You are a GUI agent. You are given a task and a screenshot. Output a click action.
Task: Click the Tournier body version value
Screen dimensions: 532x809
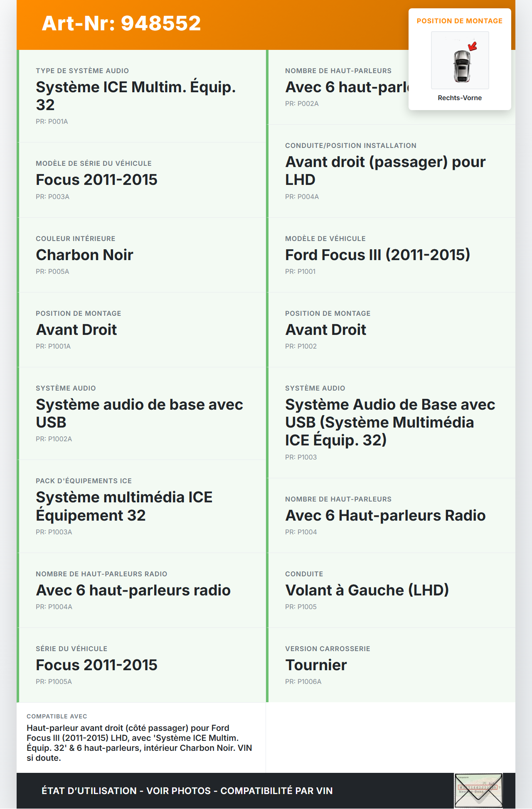316,665
